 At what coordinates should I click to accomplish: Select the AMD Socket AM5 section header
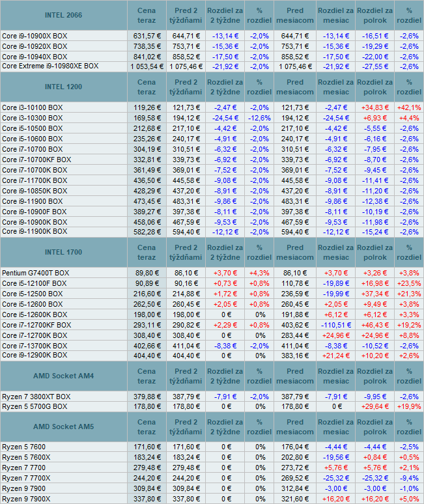(x=63, y=427)
